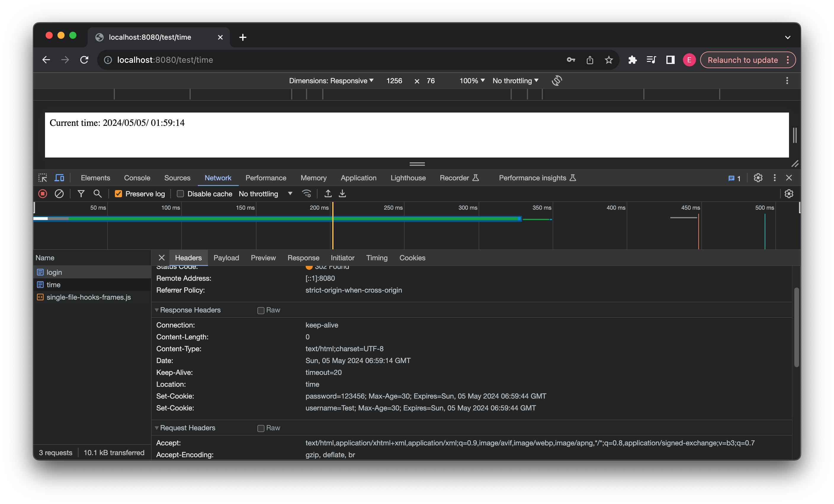Click the more options kebab menu icon
The width and height of the screenshot is (834, 504).
774,178
